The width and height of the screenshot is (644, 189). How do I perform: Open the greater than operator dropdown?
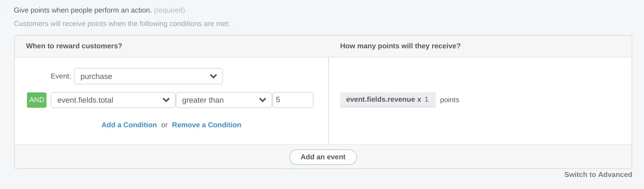pyautogui.click(x=224, y=100)
